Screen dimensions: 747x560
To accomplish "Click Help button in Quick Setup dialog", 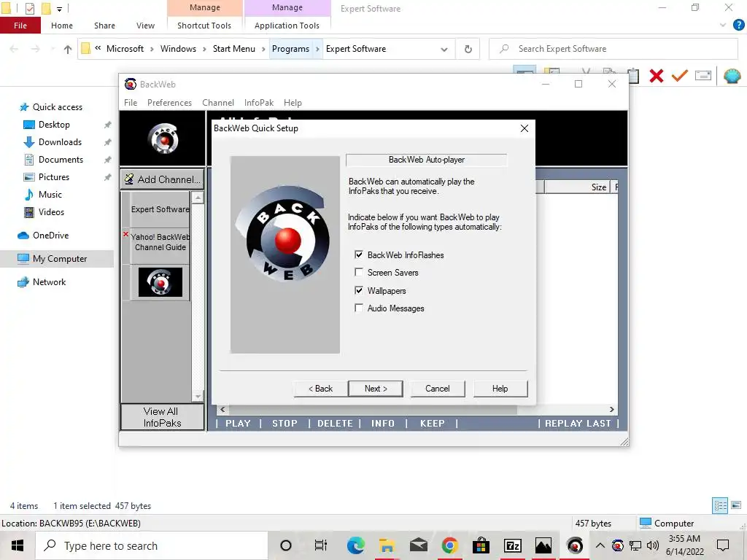I will [x=500, y=389].
